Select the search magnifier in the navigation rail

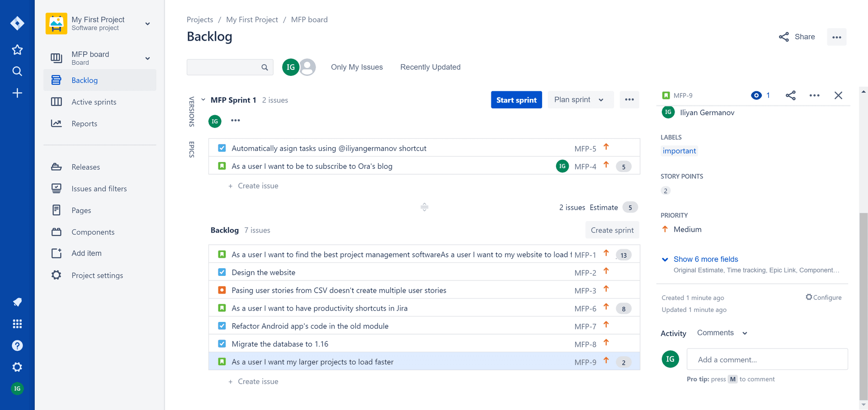click(17, 71)
